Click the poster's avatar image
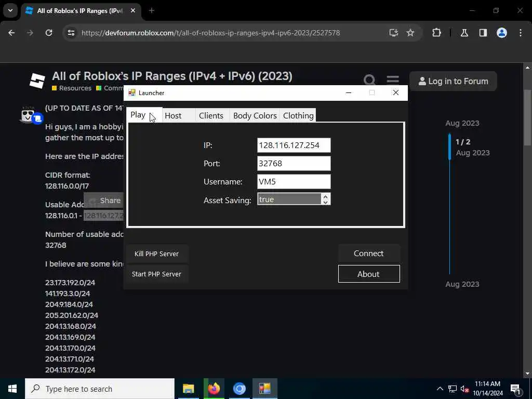Image resolution: width=532 pixels, height=399 pixels. point(28,115)
